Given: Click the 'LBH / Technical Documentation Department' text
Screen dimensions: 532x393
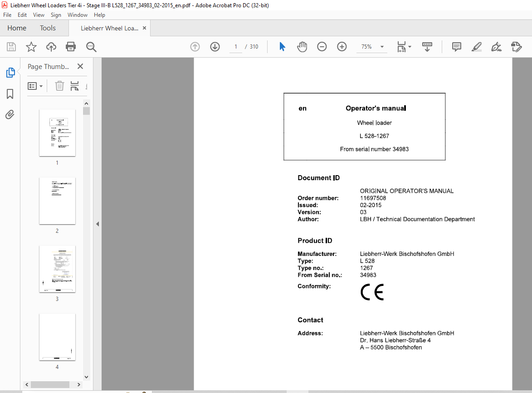Looking at the screenshot, I should point(417,219).
